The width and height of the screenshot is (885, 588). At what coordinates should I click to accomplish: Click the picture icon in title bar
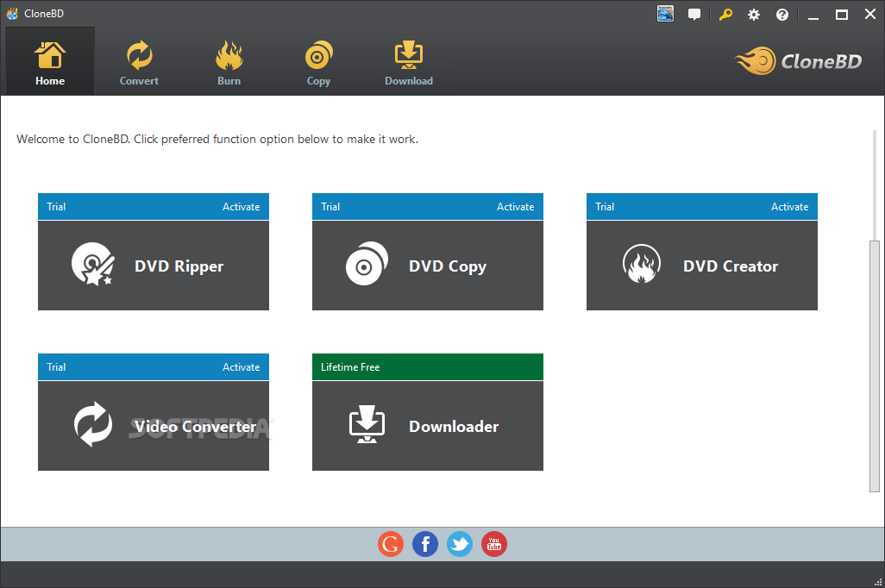(x=665, y=14)
